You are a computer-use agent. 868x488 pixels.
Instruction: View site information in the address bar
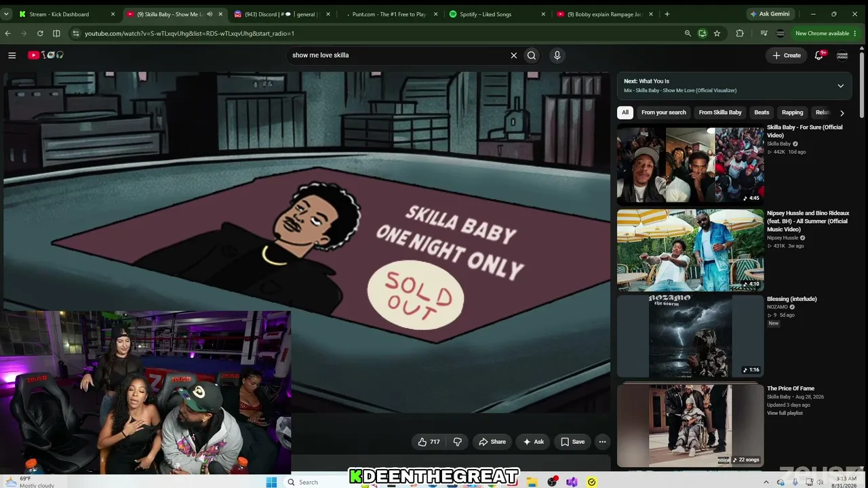coord(75,33)
